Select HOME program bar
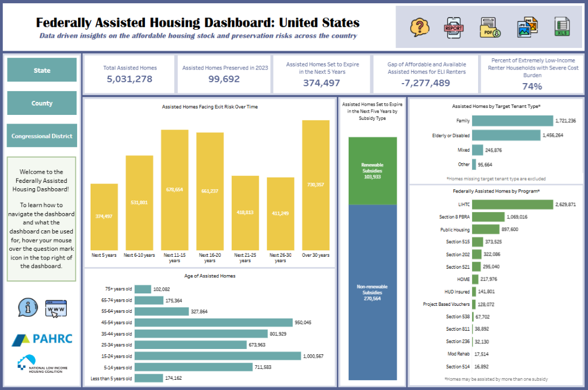The image size is (588, 390). coord(475,279)
